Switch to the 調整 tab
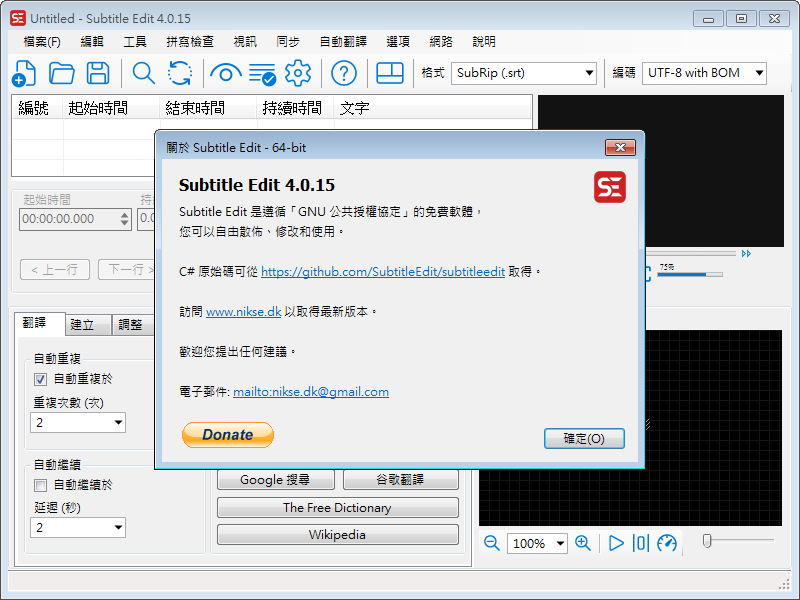Viewport: 800px width, 600px height. pos(133,325)
